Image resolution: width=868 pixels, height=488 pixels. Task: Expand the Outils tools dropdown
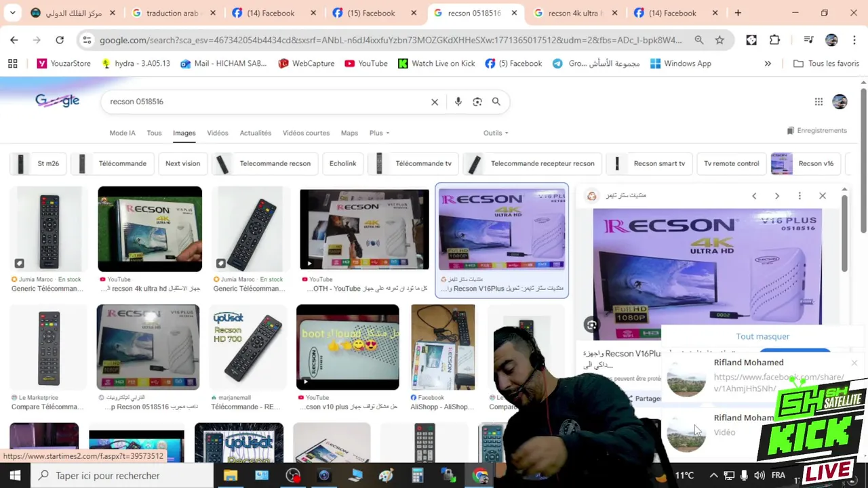pos(496,133)
